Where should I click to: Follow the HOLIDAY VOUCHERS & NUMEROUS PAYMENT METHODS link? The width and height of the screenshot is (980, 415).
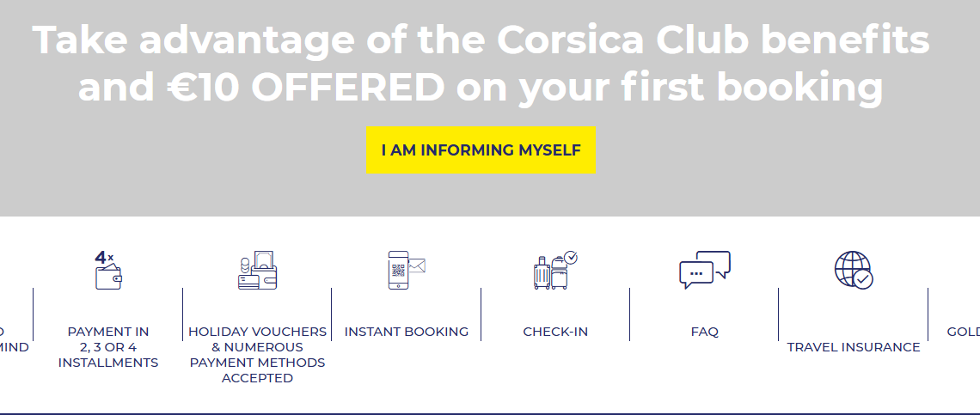click(258, 354)
